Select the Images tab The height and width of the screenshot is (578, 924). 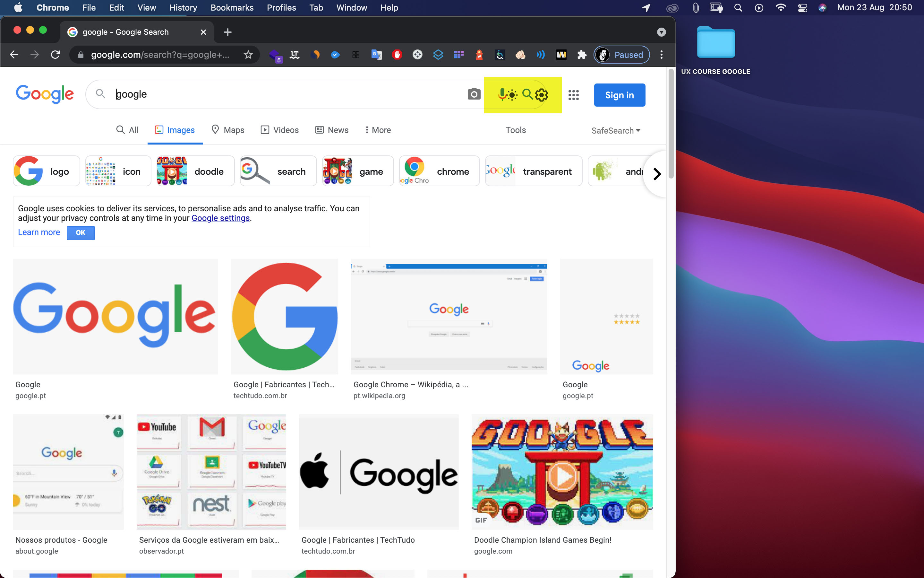pyautogui.click(x=175, y=130)
